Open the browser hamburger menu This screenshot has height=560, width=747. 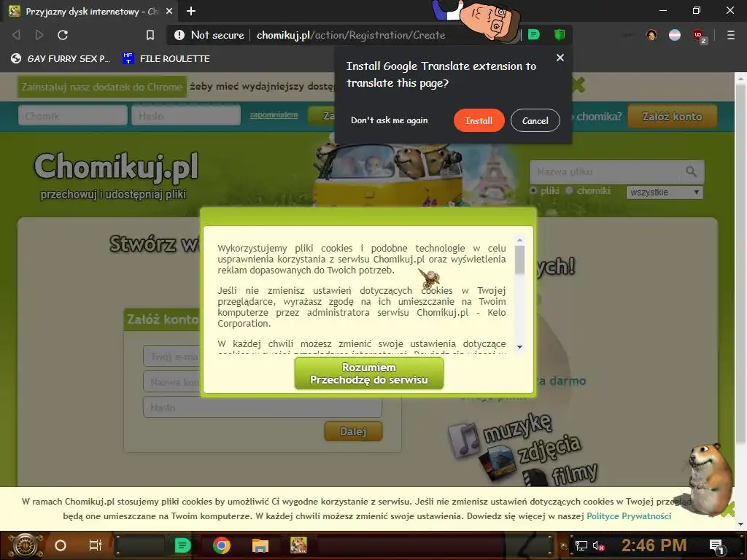coord(730,35)
